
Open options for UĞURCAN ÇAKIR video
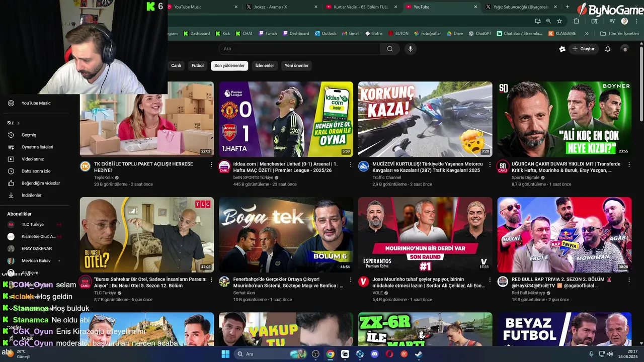point(629,164)
